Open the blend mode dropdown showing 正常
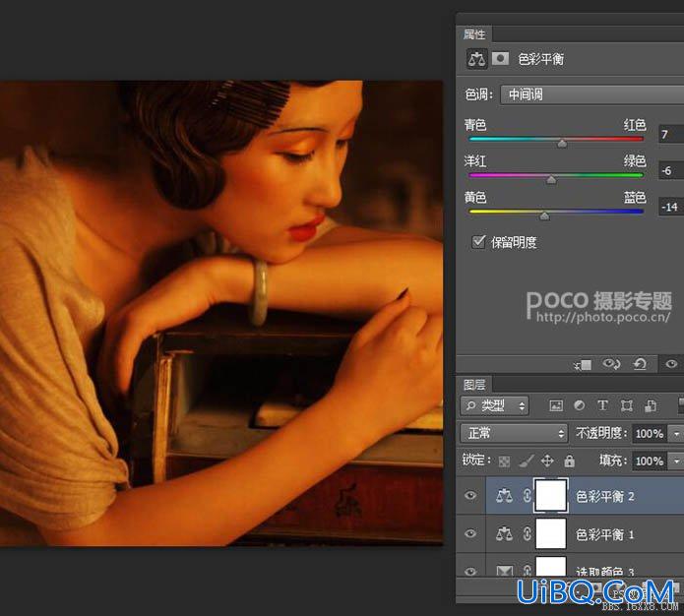684x616 pixels. pyautogui.click(x=514, y=433)
